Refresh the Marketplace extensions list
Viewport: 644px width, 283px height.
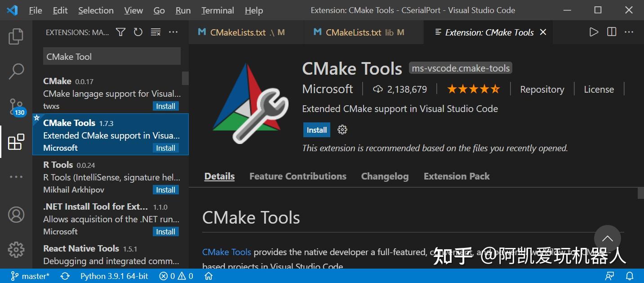[138, 32]
